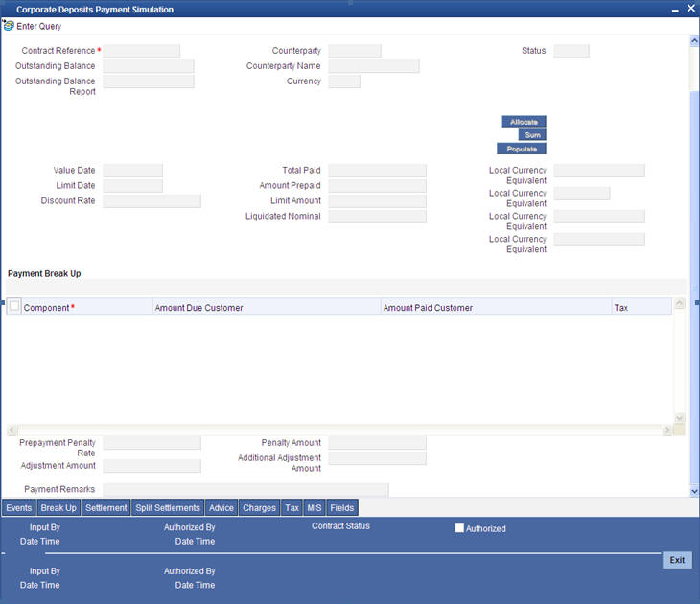Click grid horizontal scroll left arrow
Image resolution: width=700 pixels, height=604 pixels.
tap(12, 430)
